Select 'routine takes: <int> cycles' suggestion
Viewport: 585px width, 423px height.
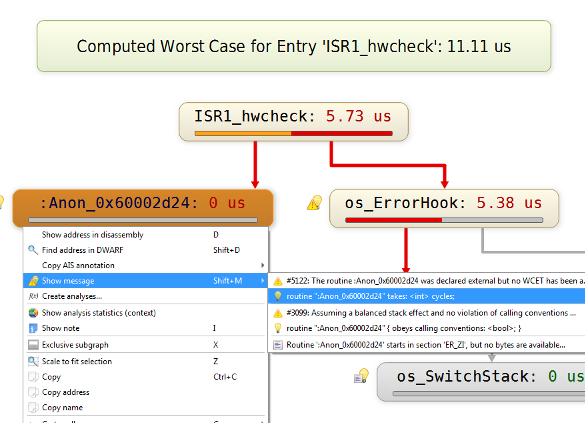coord(427,296)
